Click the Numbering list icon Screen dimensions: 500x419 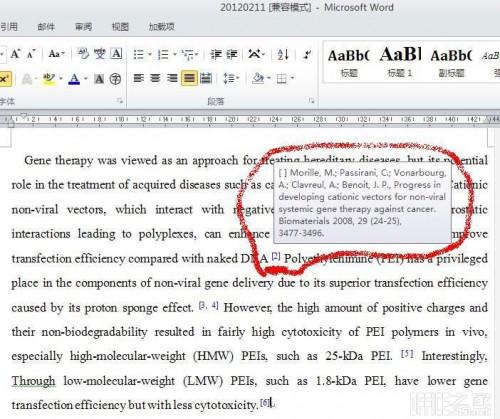point(163,54)
